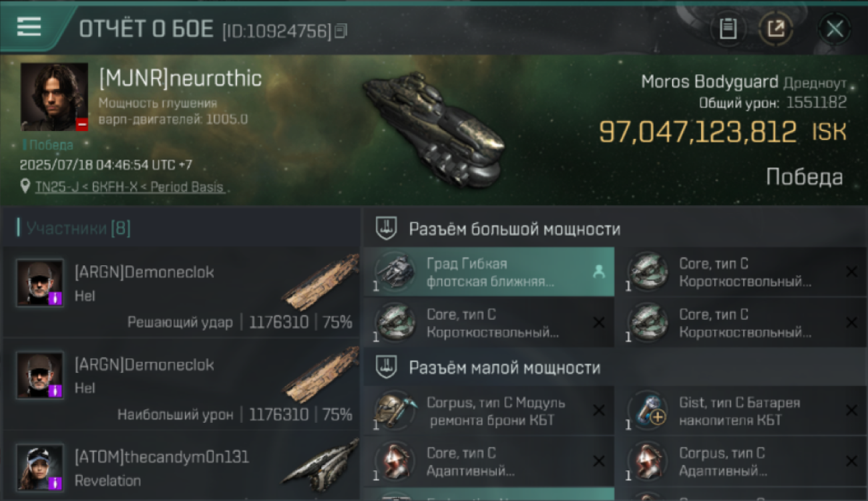Open the hamburger menu button
The width and height of the screenshot is (868, 501).
pyautogui.click(x=29, y=27)
